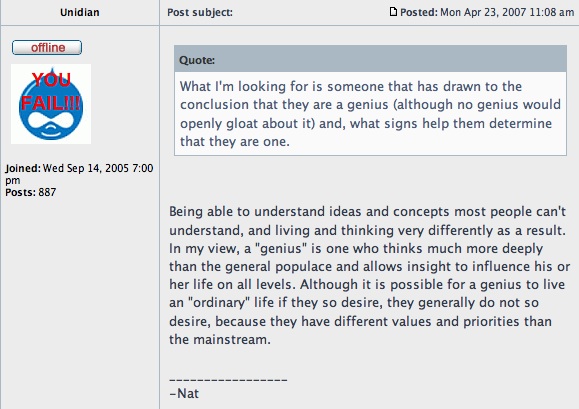Image resolution: width=579 pixels, height=409 pixels.
Task: Click reply line starting "Being able to understand"
Action: click(367, 212)
